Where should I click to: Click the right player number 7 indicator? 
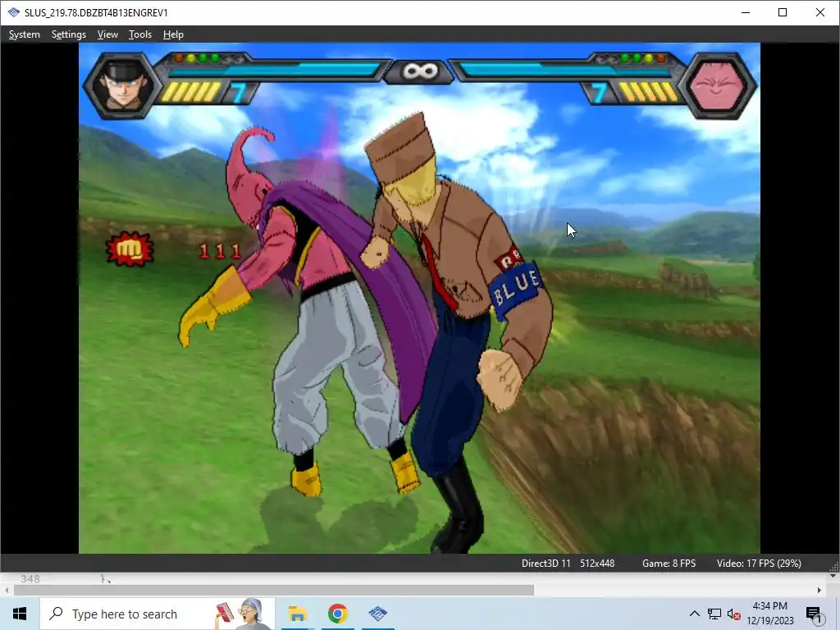pyautogui.click(x=598, y=93)
